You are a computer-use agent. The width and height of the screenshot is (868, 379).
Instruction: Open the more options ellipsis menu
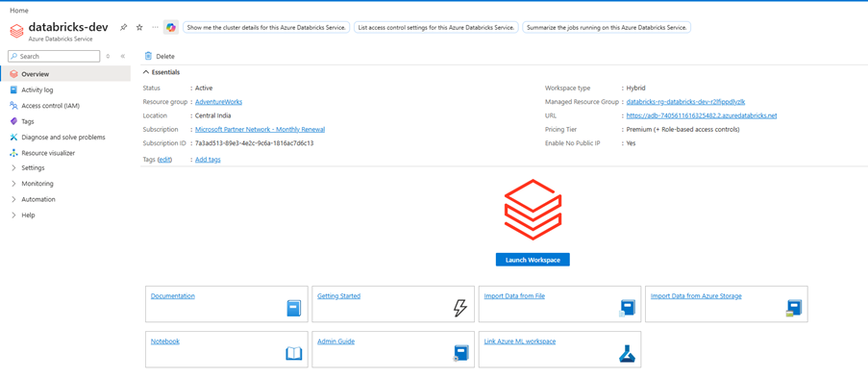coord(155,27)
